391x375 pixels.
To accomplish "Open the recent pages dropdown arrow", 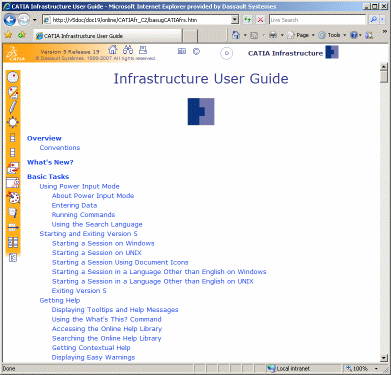I will tap(34, 20).
